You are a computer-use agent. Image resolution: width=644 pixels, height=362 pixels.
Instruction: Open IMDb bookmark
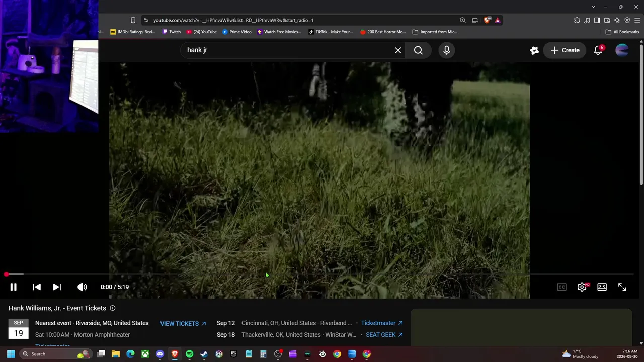(x=133, y=32)
